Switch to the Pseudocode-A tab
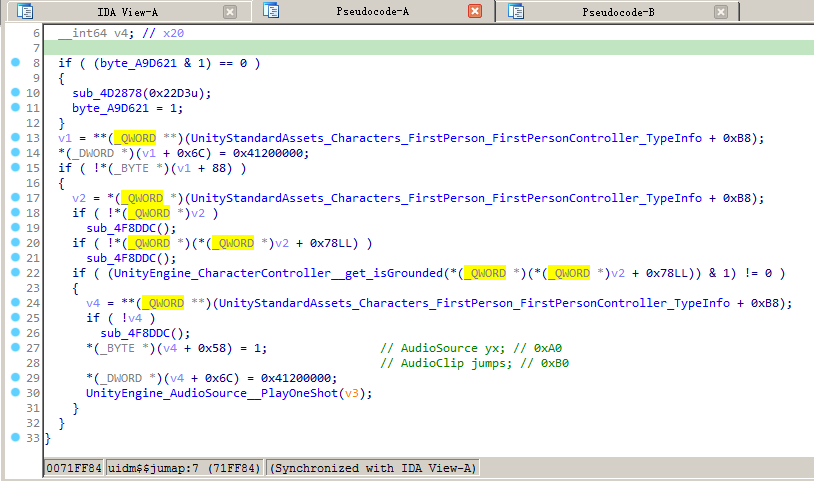814x481 pixels. point(372,11)
